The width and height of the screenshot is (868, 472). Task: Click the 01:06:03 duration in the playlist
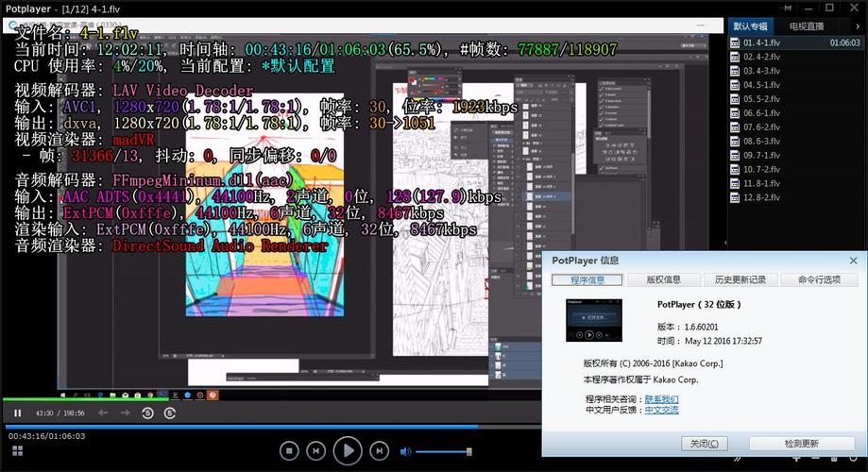point(844,42)
